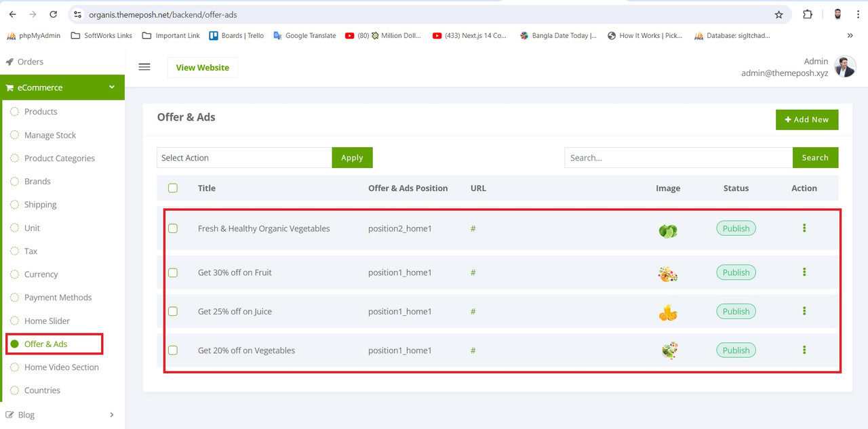Image resolution: width=868 pixels, height=429 pixels.
Task: Show more bookmarks with the double chevron
Action: (850, 35)
